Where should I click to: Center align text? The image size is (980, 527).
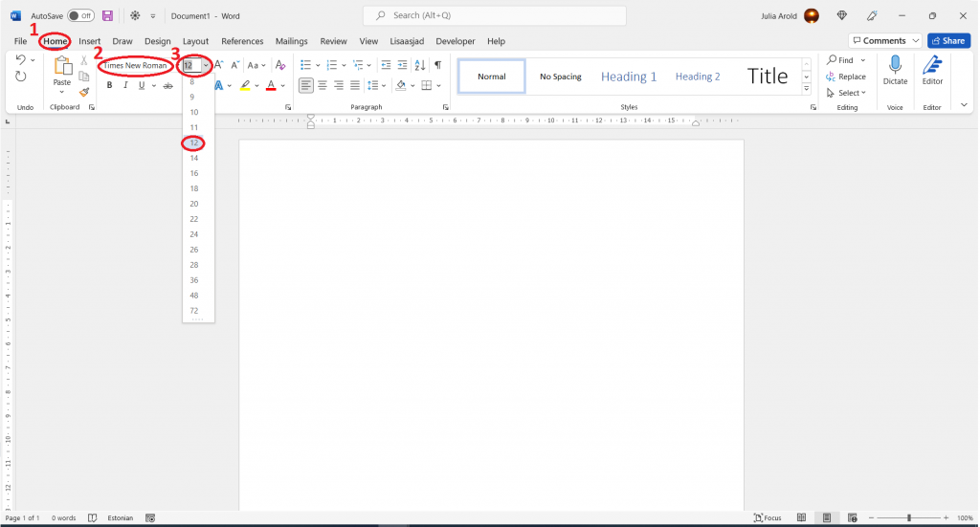tap(323, 85)
